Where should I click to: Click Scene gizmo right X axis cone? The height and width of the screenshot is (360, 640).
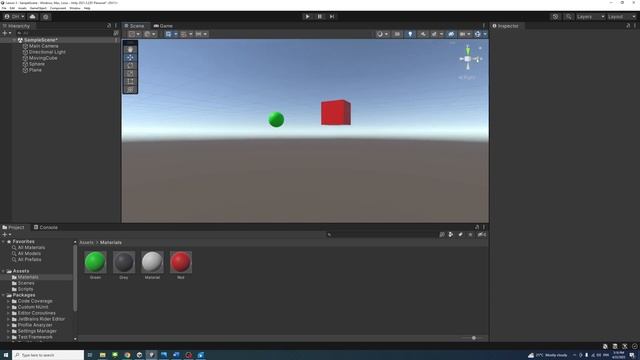pos(477,59)
